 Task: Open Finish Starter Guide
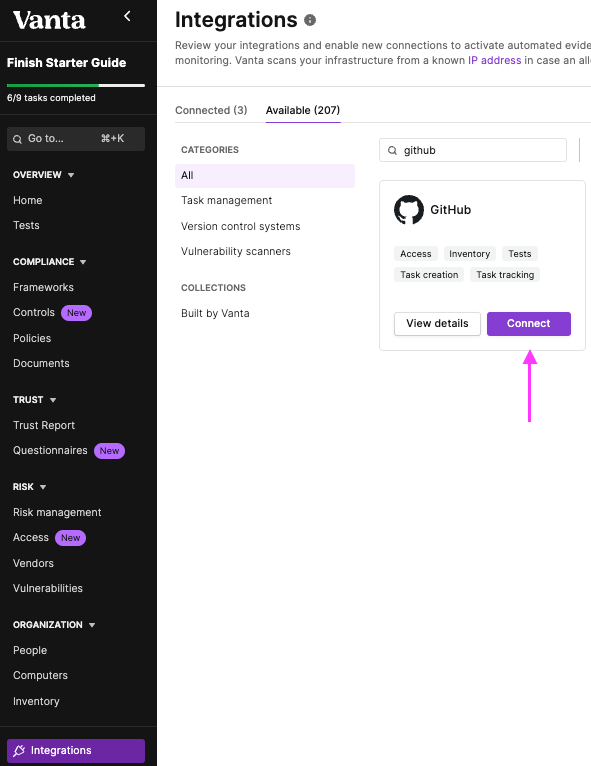click(x=66, y=63)
